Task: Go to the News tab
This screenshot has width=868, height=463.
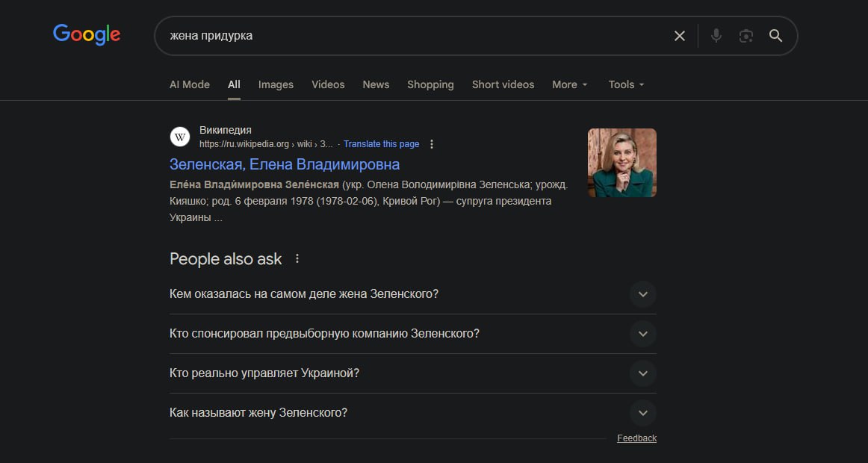Action: [376, 84]
